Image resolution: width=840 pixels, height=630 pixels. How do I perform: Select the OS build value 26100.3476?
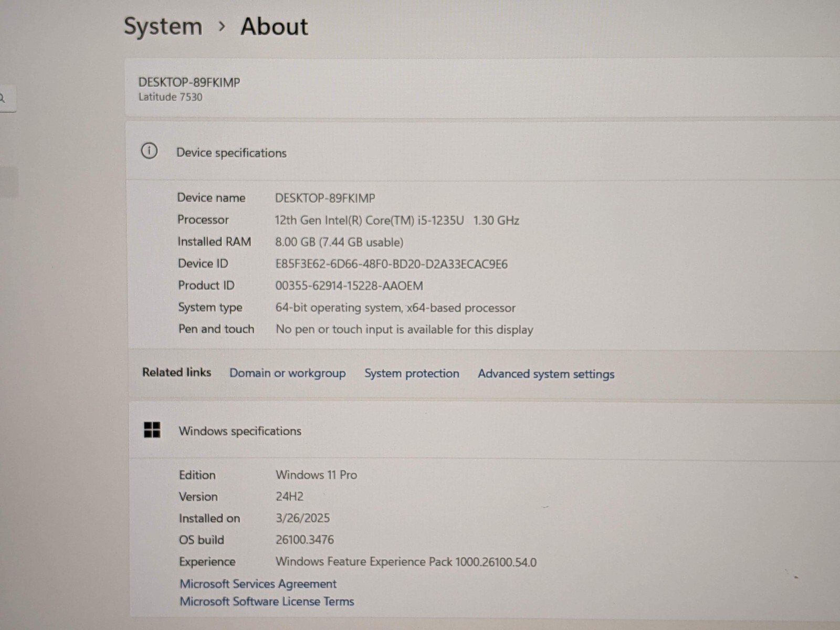pos(304,540)
